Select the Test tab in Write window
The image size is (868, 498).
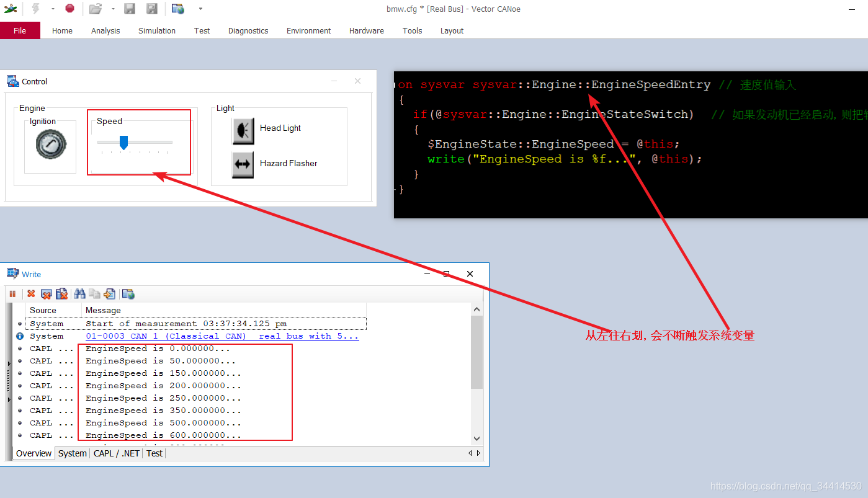click(154, 453)
